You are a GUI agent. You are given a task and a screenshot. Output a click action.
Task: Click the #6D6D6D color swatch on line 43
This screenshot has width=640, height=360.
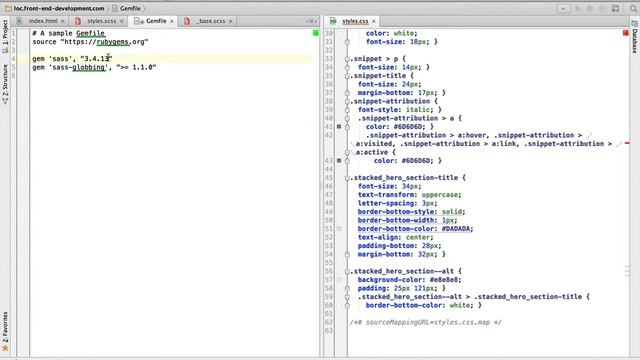(x=339, y=160)
